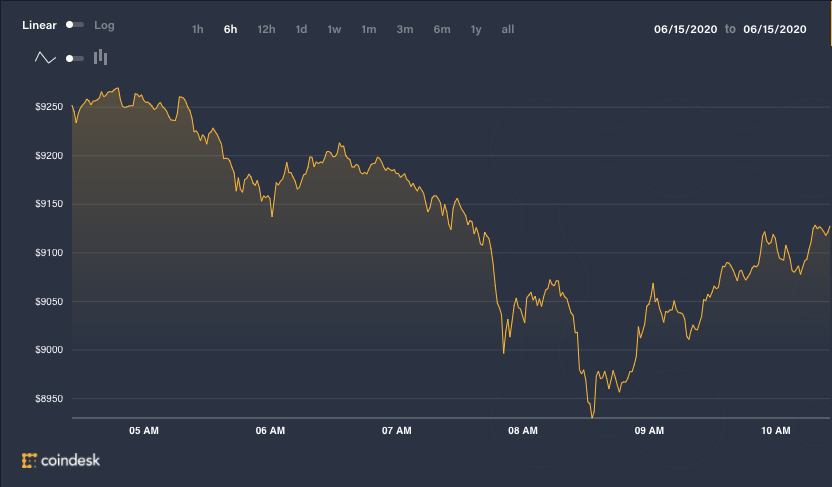Image resolution: width=832 pixels, height=487 pixels.
Task: Choose the 1y time range
Action: [476, 29]
